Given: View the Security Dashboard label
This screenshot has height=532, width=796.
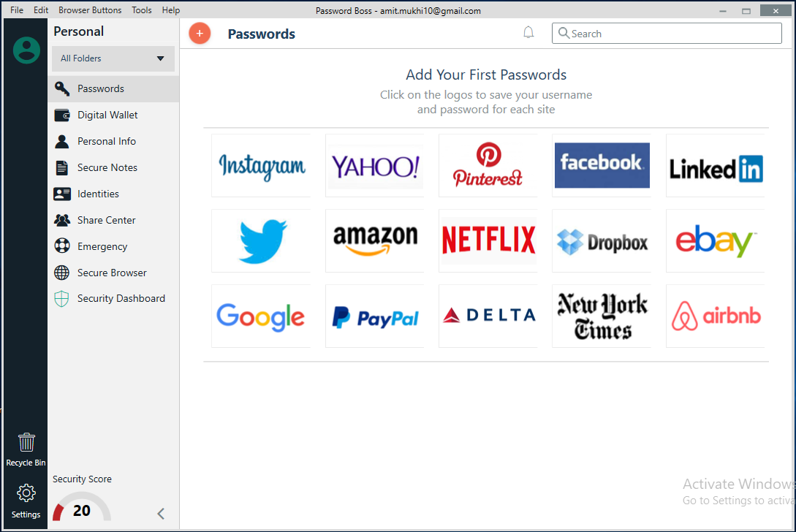Looking at the screenshot, I should pos(121,298).
